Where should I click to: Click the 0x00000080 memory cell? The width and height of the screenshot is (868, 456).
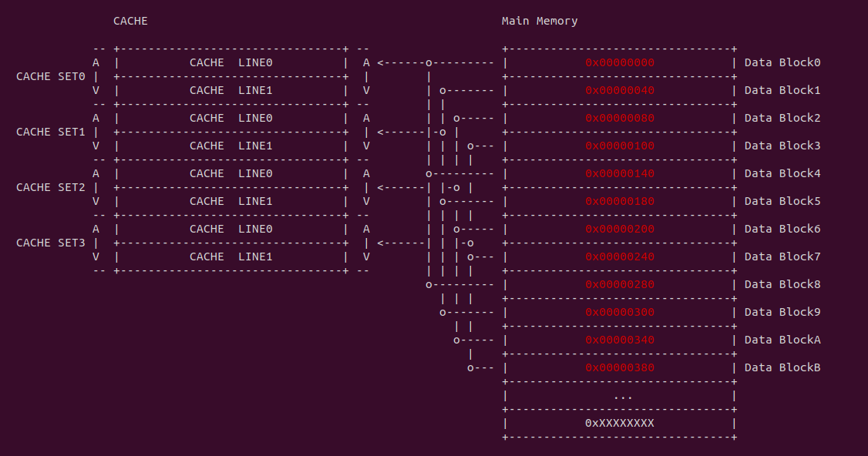[x=620, y=118]
